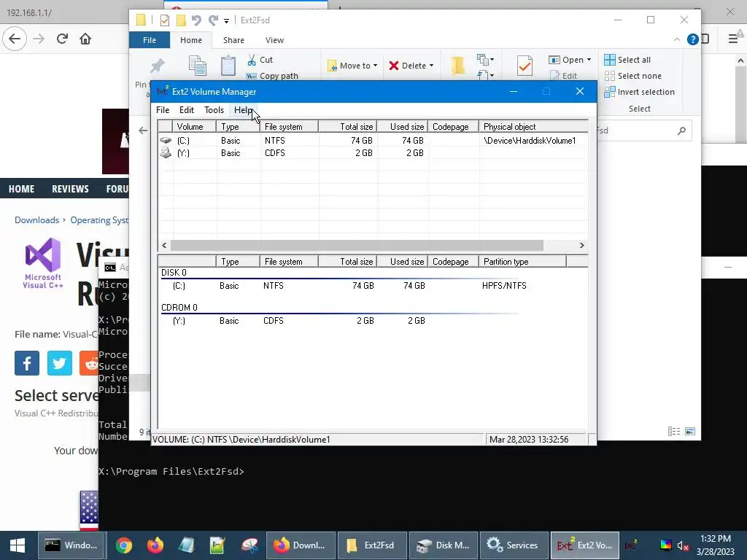Collapse the Explorer ribbon with the chevron
The image size is (747, 560).
(x=677, y=39)
